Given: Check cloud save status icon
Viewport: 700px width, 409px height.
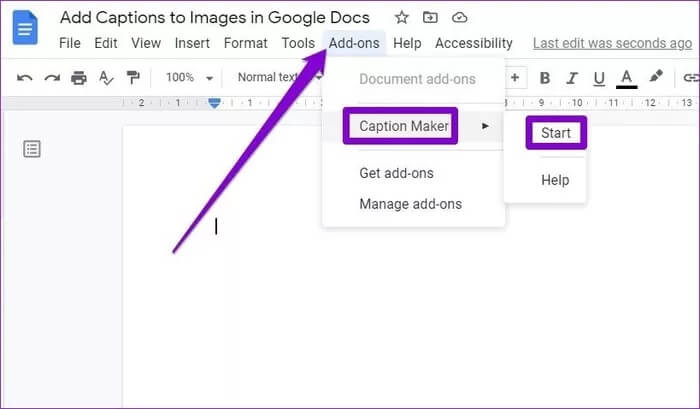Looking at the screenshot, I should (x=459, y=18).
